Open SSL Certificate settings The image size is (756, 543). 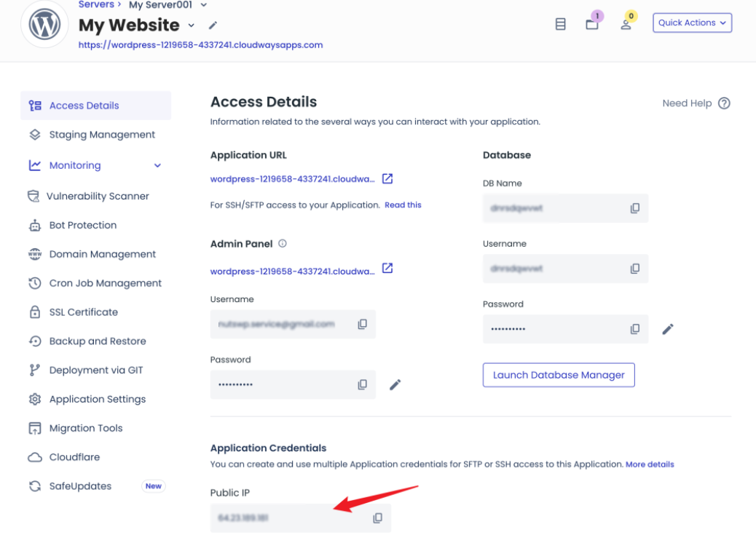[x=83, y=312]
